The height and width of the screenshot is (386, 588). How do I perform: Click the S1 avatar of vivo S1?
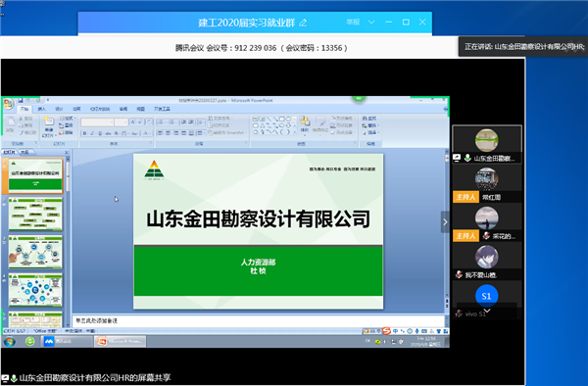pos(486,296)
